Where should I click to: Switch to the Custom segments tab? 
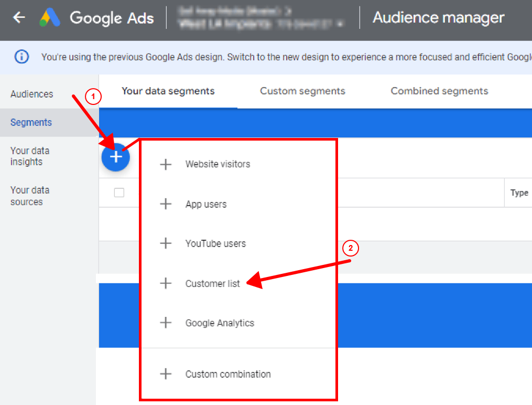click(302, 91)
